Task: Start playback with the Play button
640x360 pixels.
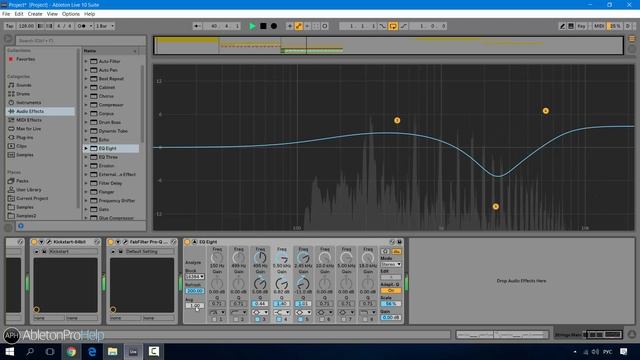Action: 252,26
